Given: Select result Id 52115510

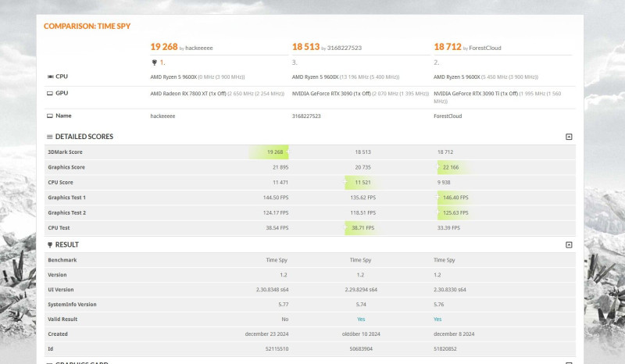Looking at the screenshot, I should (x=277, y=349).
